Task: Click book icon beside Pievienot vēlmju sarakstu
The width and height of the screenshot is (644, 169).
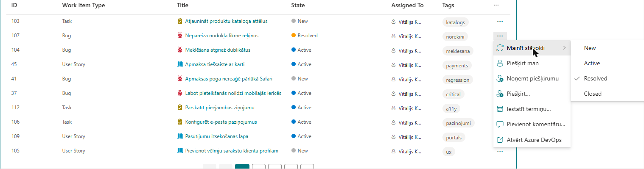Action: click(x=179, y=151)
